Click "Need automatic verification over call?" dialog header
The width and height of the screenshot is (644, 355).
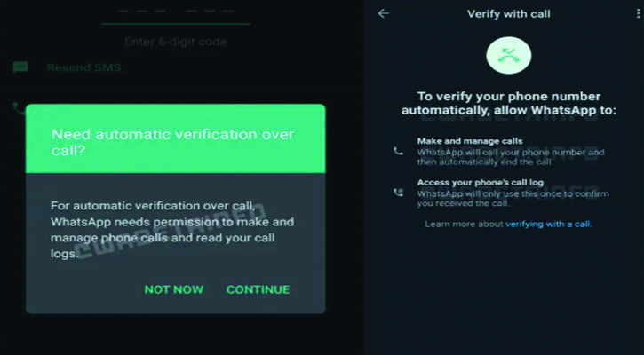175,139
